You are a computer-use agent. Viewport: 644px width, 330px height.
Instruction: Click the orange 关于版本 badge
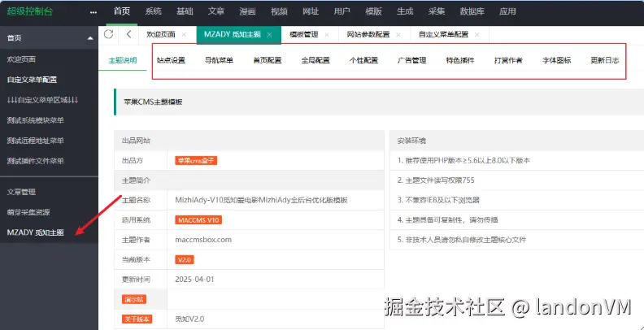137,319
